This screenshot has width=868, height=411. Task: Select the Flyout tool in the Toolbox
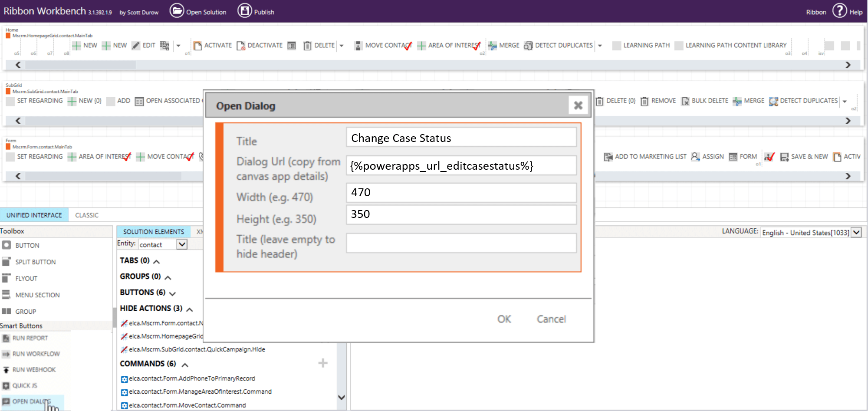click(x=25, y=278)
